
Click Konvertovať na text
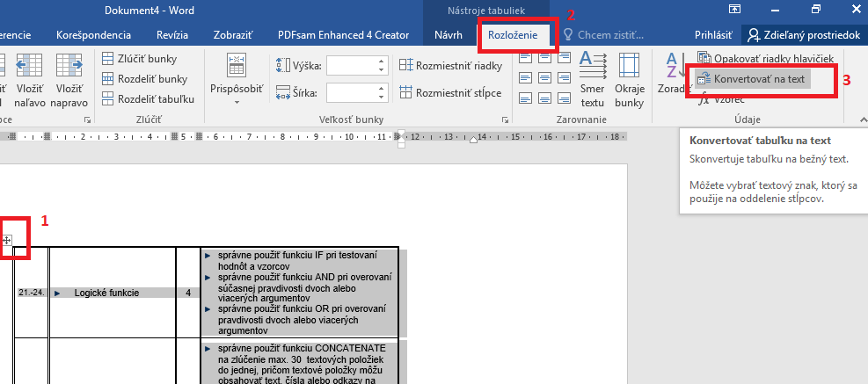[x=758, y=78]
